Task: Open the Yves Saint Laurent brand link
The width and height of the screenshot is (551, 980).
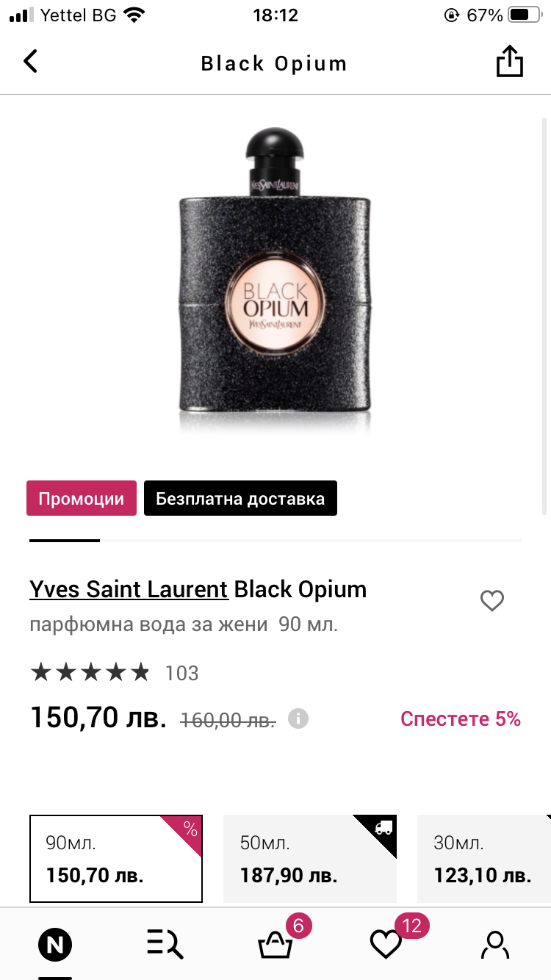Action: point(129,589)
